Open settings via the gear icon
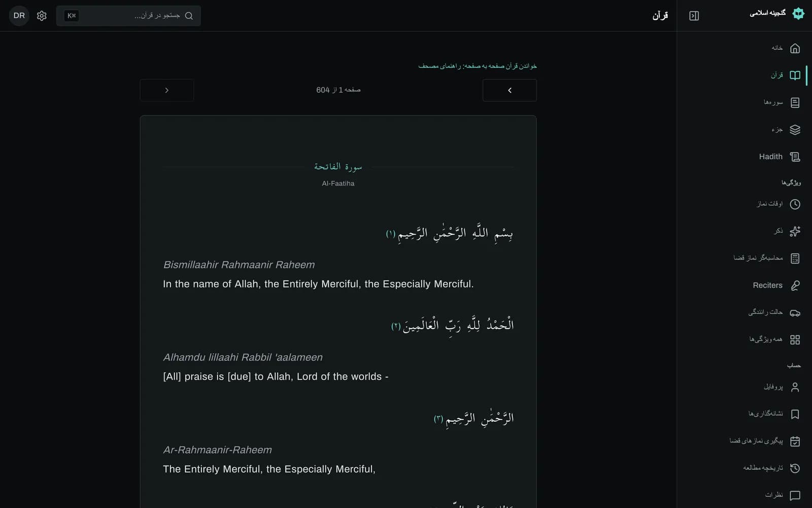Viewport: 812px width, 508px height. [42, 16]
